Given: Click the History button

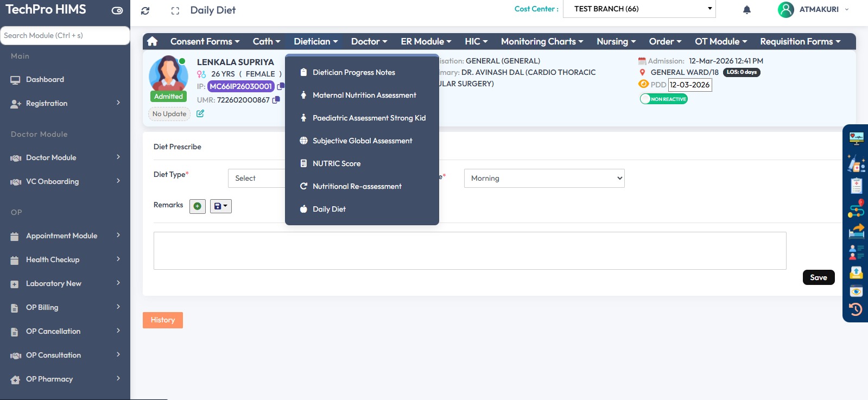Looking at the screenshot, I should tap(163, 320).
